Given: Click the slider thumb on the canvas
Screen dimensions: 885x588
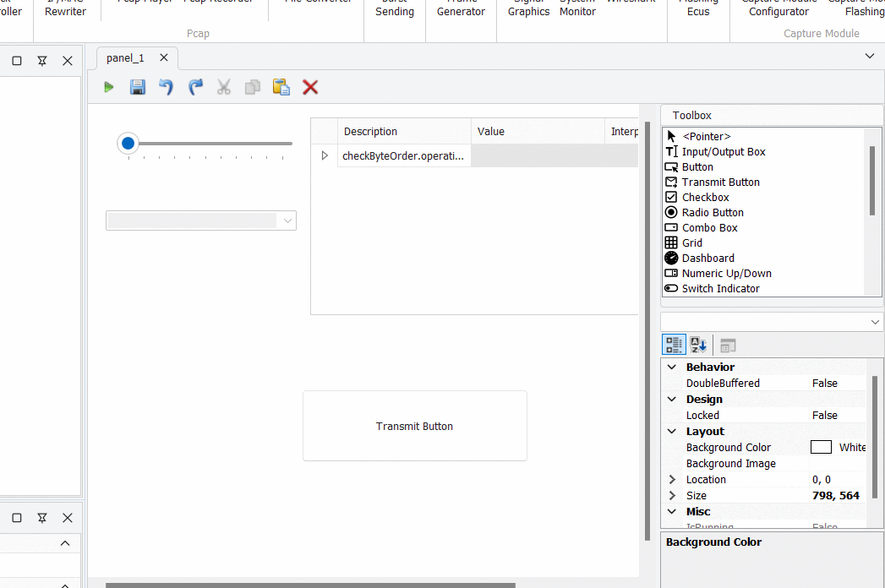Looking at the screenshot, I should (x=128, y=144).
